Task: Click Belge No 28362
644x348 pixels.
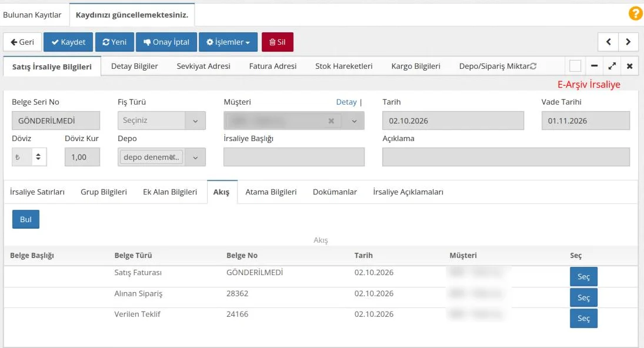Action: [x=237, y=293]
